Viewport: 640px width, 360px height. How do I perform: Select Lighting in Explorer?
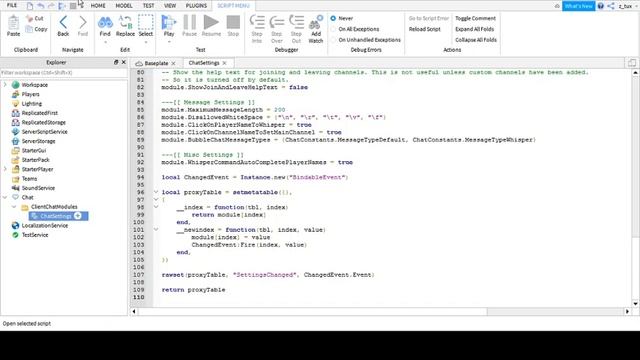31,103
